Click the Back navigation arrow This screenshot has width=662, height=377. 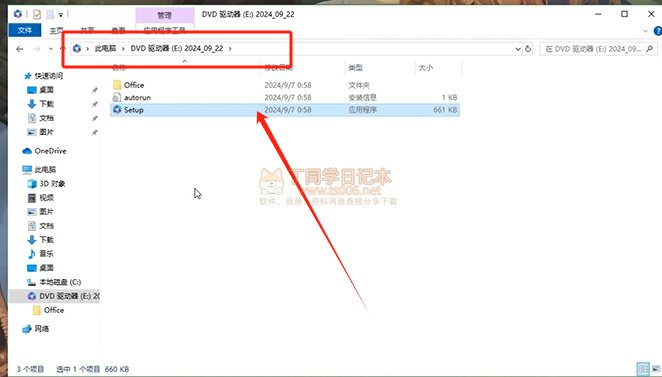point(19,49)
